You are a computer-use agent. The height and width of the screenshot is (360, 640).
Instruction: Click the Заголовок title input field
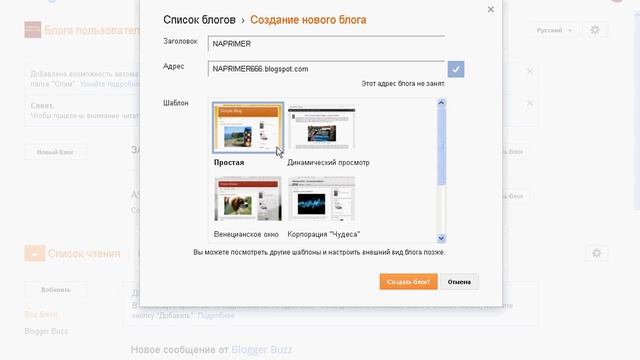point(326,44)
